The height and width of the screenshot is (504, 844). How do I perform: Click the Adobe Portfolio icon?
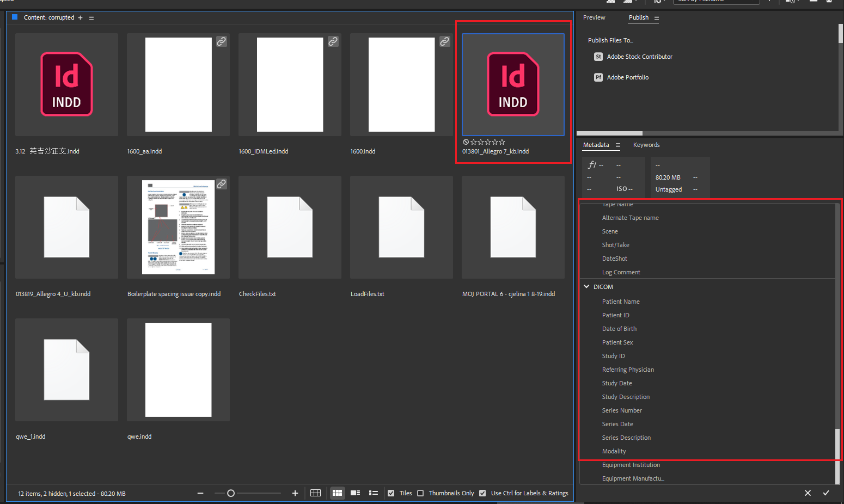coord(598,77)
